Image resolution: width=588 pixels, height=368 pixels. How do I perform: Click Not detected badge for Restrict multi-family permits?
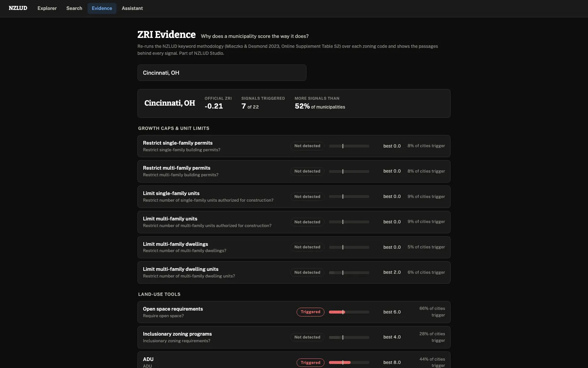[x=307, y=171]
